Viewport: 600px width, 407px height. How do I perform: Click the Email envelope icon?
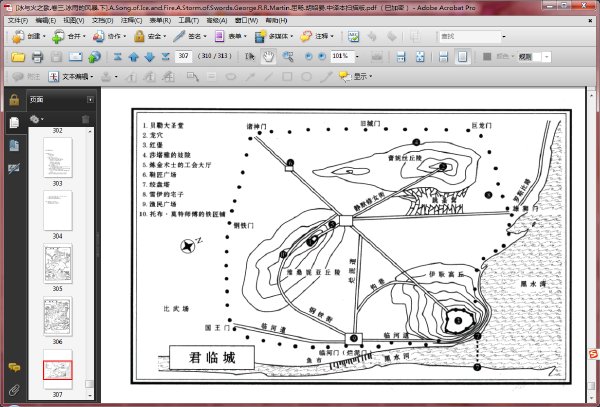tap(75, 57)
